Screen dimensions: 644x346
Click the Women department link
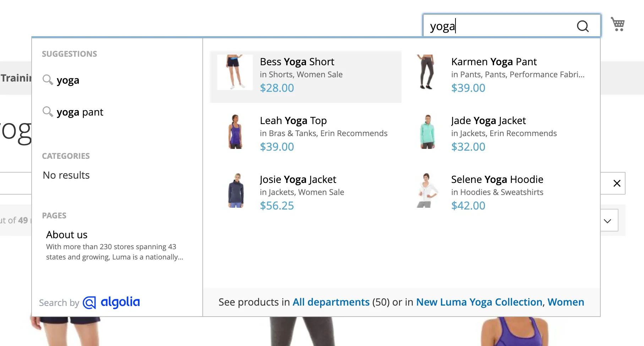566,302
